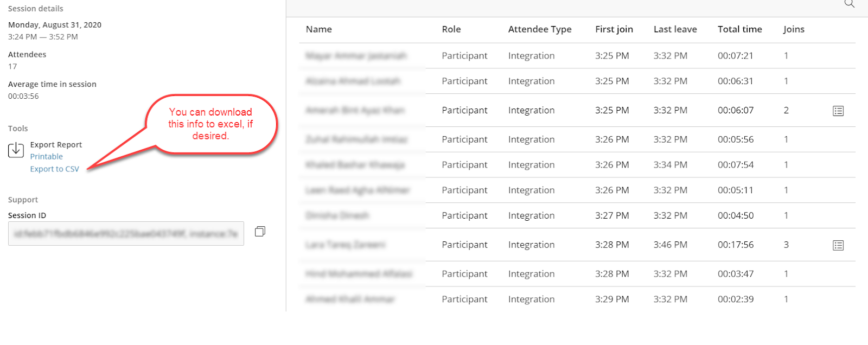The height and width of the screenshot is (345, 868).
Task: Sort by the Joins column header
Action: point(794,30)
